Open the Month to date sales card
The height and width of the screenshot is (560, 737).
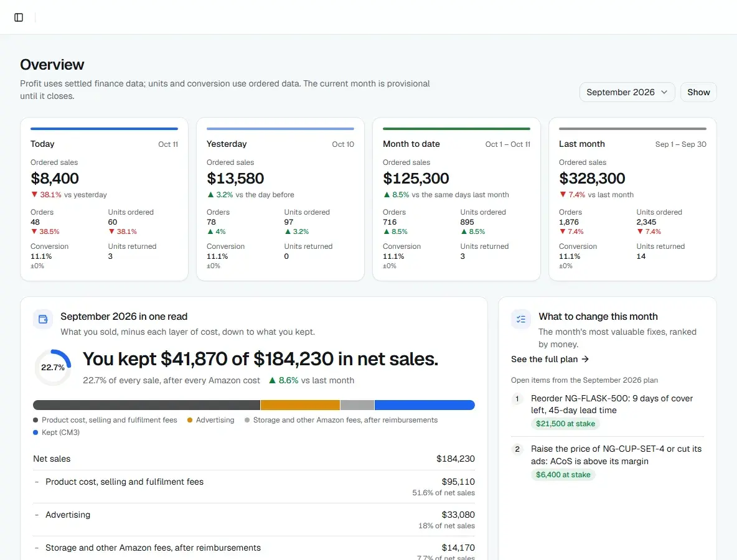(x=456, y=199)
